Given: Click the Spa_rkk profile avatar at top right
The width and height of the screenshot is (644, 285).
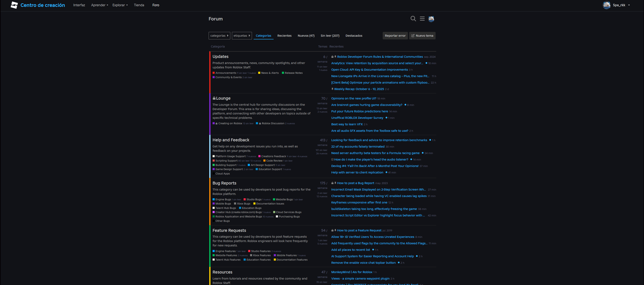Looking at the screenshot, I should click(607, 5).
